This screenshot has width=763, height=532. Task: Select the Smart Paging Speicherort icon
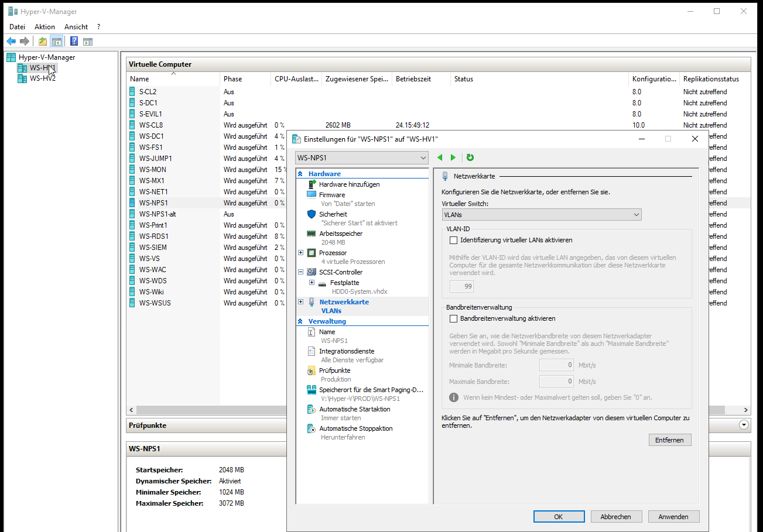(312, 390)
